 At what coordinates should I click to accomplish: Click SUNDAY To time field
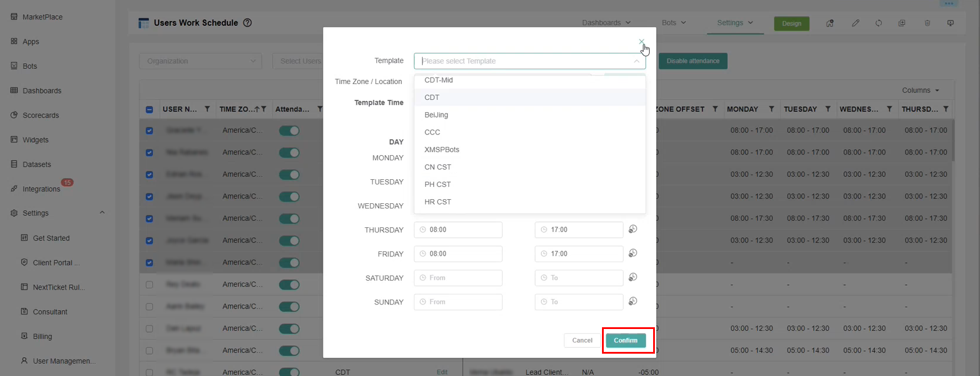click(579, 302)
